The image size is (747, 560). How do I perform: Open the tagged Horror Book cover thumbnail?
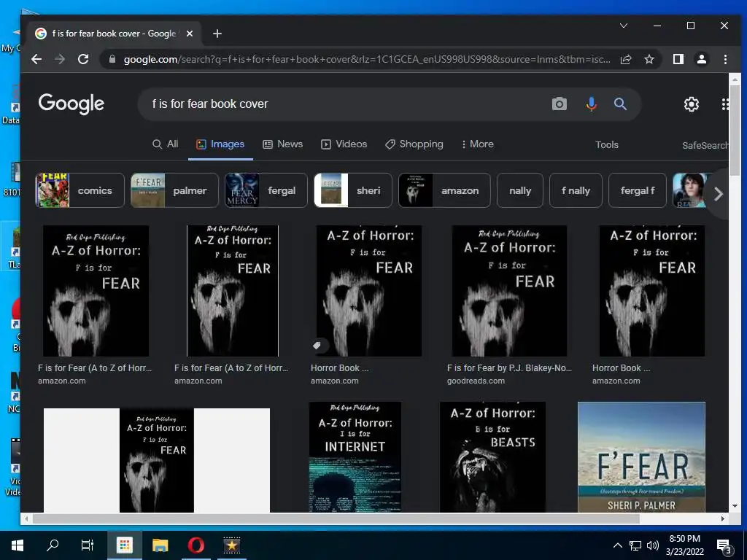point(368,291)
